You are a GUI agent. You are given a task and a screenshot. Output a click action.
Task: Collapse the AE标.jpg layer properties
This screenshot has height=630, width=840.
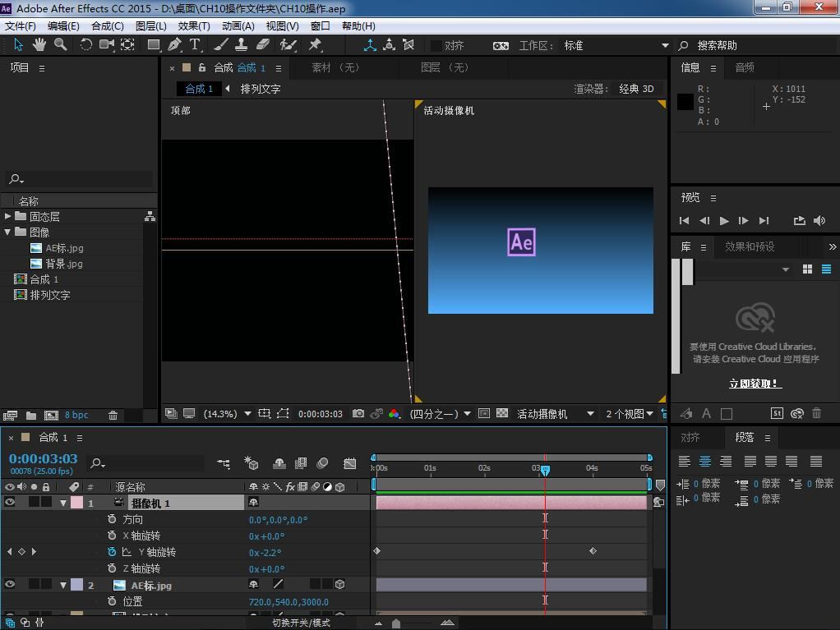[63, 585]
